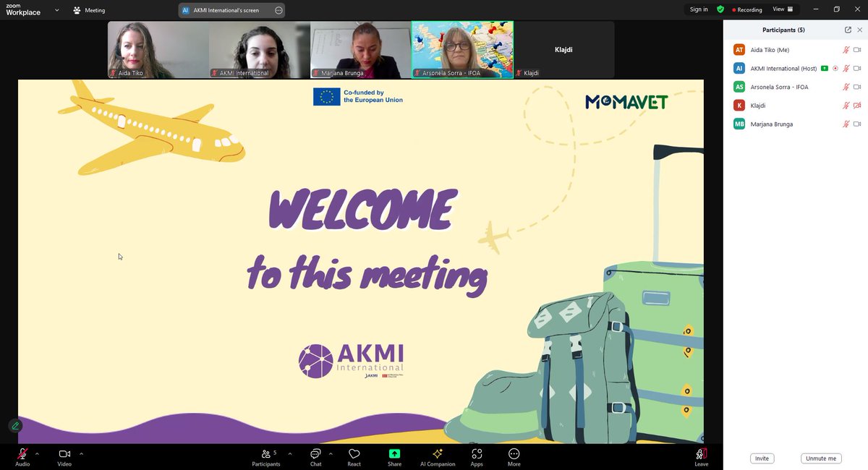Close the Participants panel
This screenshot has height=470, width=868.
click(x=859, y=30)
